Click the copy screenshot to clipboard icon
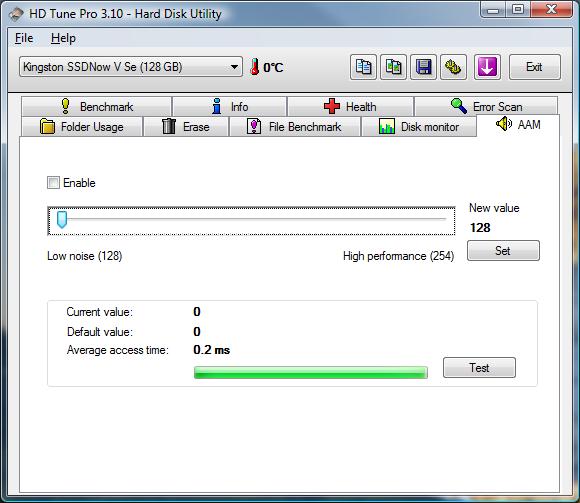Viewport: 580px width, 503px height. 394,67
